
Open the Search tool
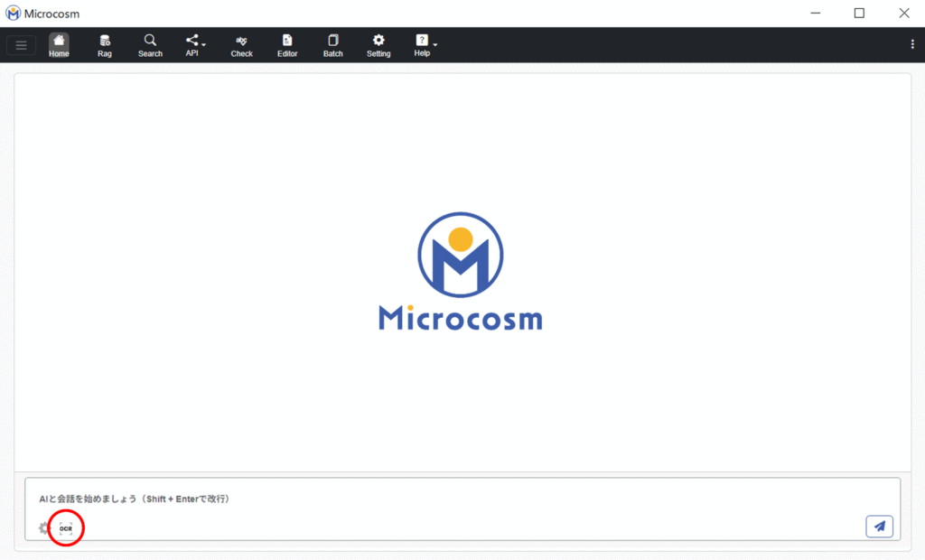coord(150,45)
